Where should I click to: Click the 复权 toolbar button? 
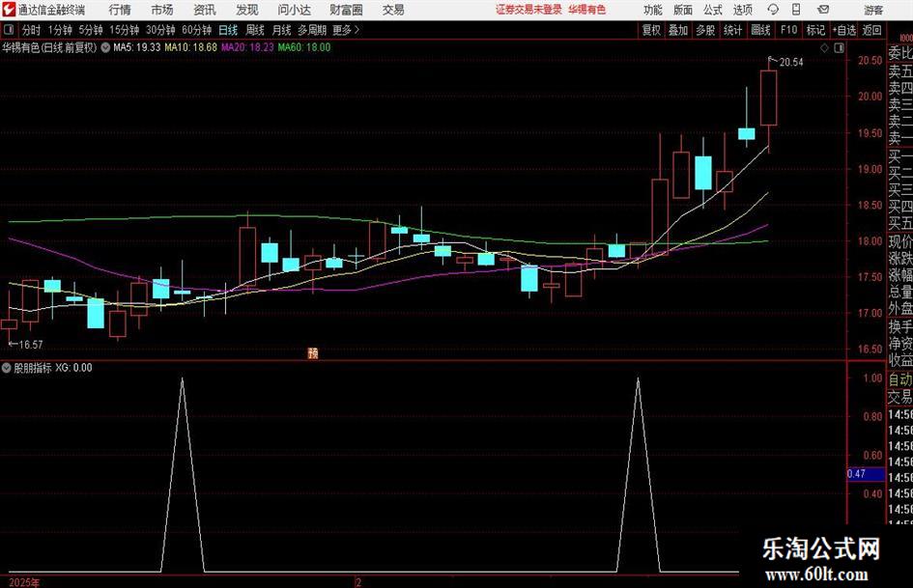tap(651, 30)
